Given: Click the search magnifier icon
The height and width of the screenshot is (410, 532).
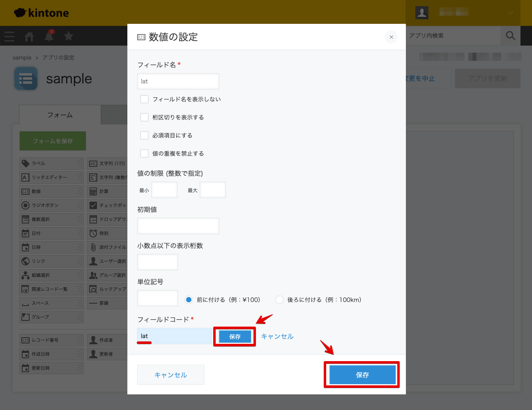Looking at the screenshot, I should [511, 36].
